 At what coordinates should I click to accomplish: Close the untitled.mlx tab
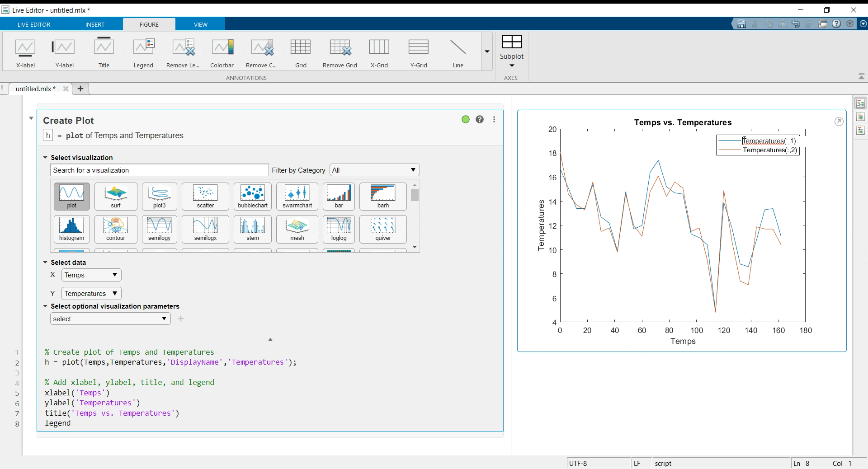(66, 89)
